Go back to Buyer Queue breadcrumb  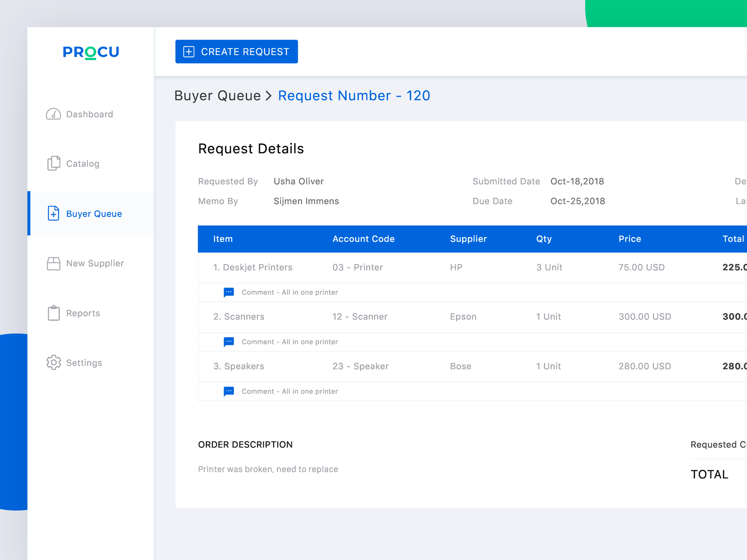click(x=218, y=96)
